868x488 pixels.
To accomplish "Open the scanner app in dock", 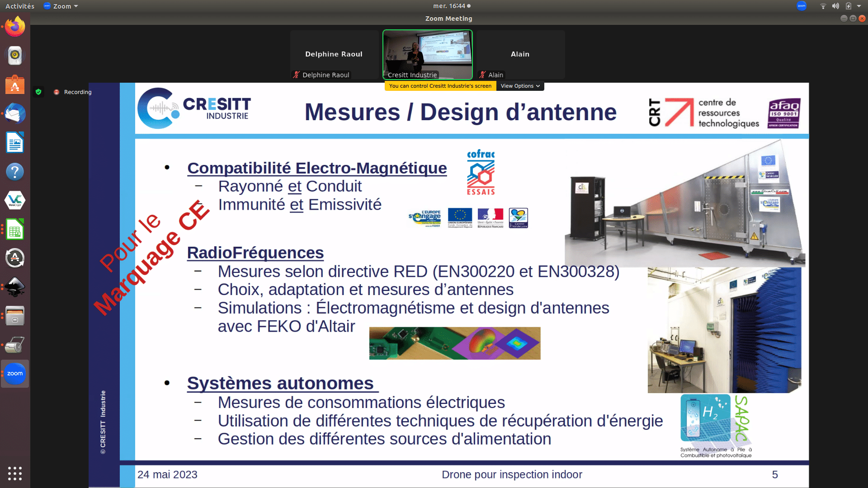I will 15,345.
